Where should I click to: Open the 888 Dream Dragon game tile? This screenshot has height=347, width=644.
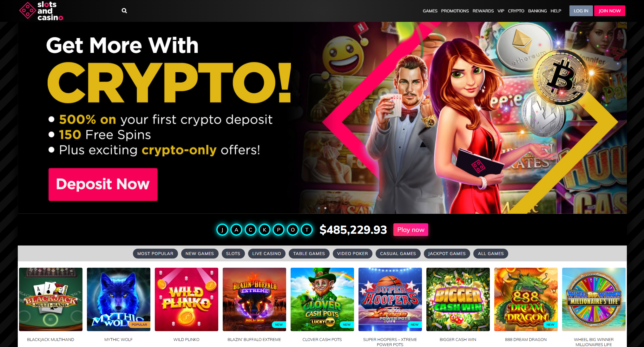point(526,299)
